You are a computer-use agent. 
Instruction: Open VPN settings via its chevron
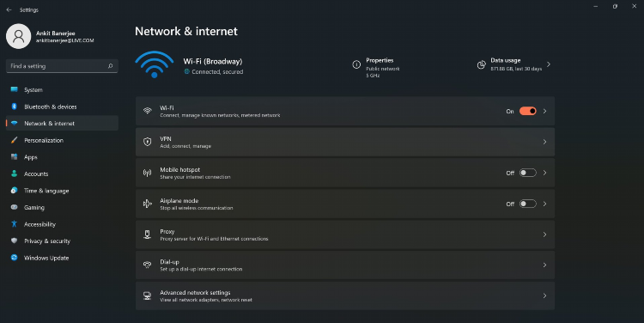(x=545, y=142)
